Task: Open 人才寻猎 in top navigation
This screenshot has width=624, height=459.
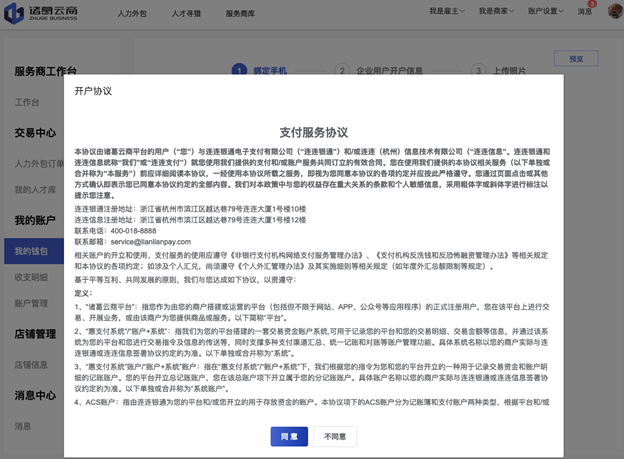Action: click(186, 14)
